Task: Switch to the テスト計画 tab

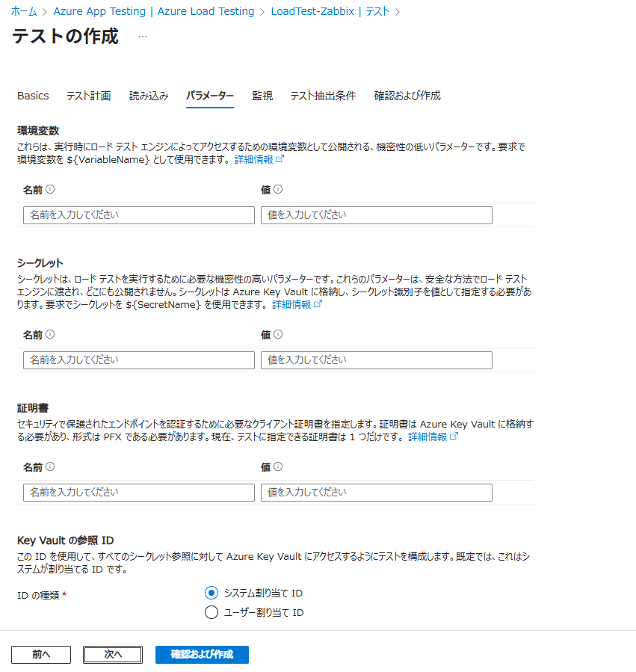Action: 88,96
